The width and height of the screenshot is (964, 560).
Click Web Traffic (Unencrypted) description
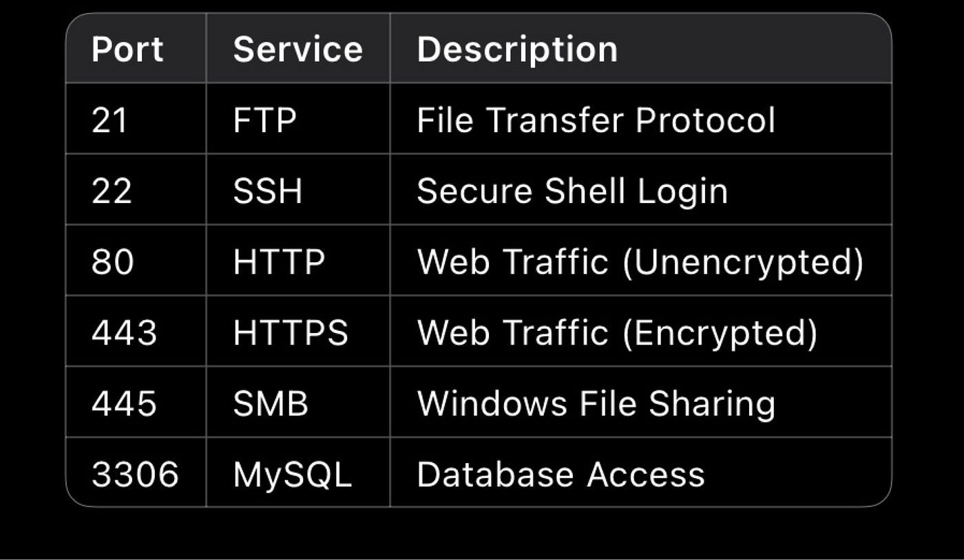640,262
